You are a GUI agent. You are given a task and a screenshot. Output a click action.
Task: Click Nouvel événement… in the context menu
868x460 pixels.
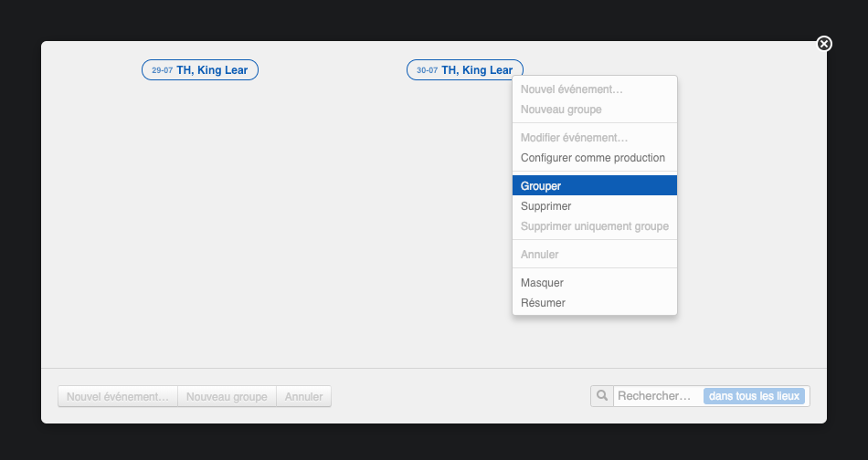point(572,89)
